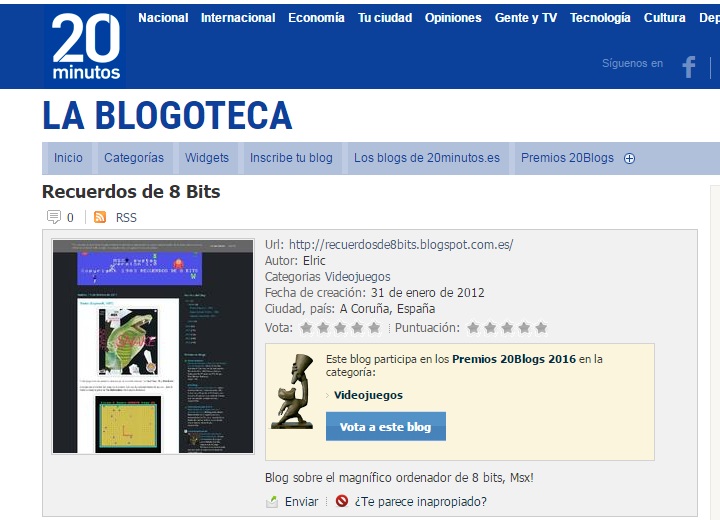Viewport: 720px width, 520px height.
Task: Click ¿Te parece inapropiado? link
Action: (421, 502)
